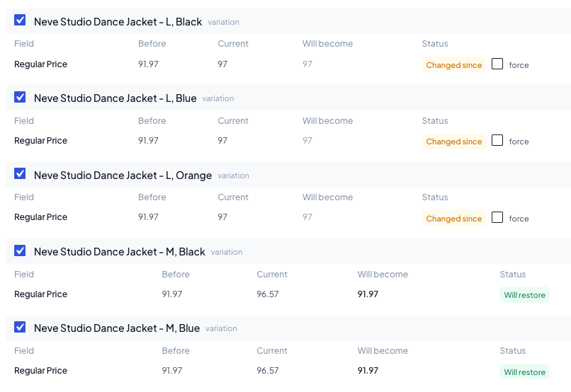Uncheck the M, Blue variation checkbox

pyautogui.click(x=20, y=327)
